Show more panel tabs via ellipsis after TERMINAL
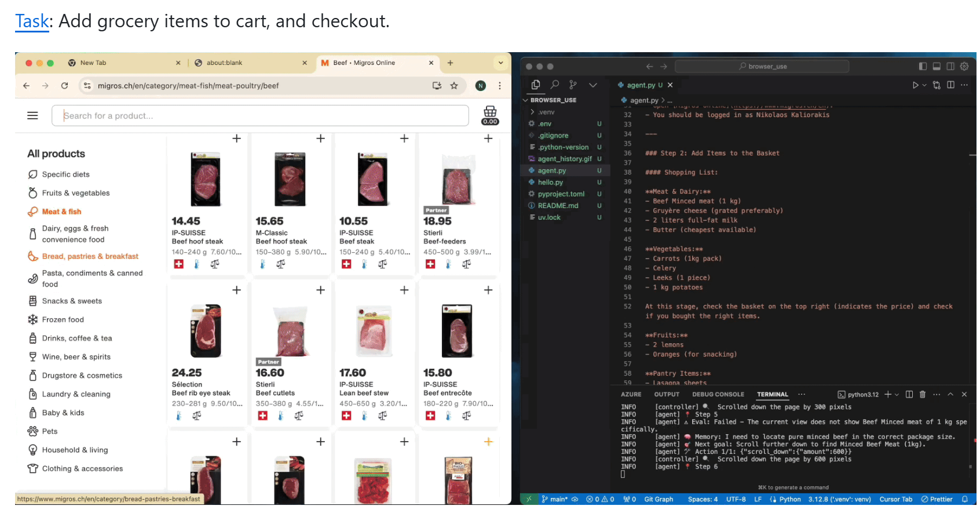 [802, 394]
